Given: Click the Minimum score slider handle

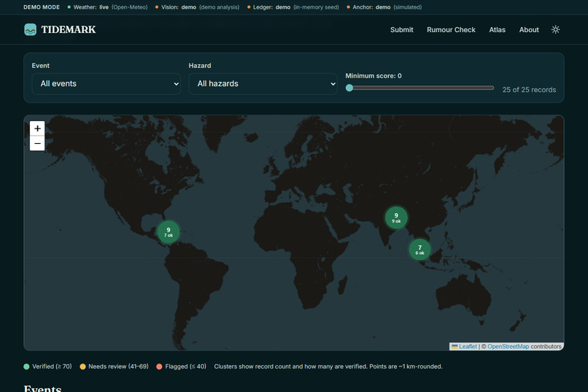Looking at the screenshot, I should pyautogui.click(x=349, y=88).
